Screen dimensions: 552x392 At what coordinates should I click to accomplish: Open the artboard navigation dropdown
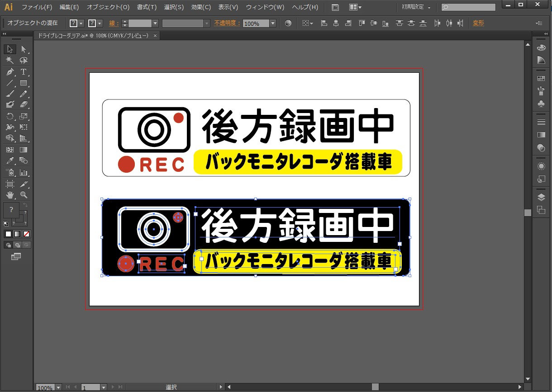[104, 387]
